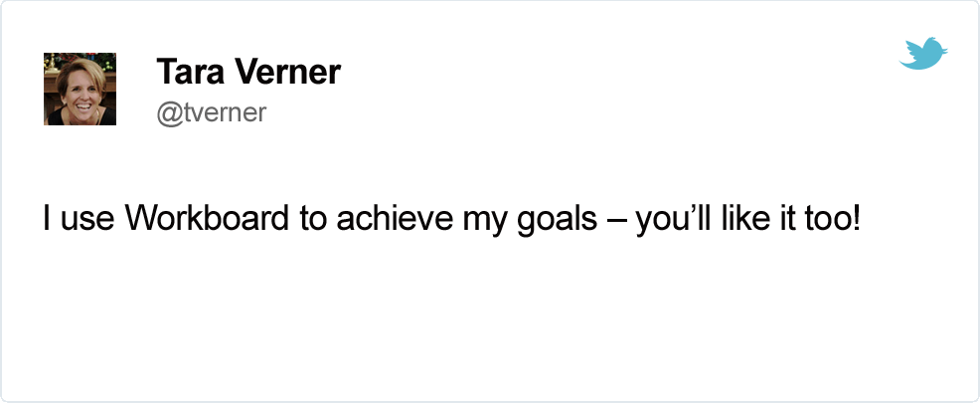Click the at-sign in @tverner

pos(168,114)
